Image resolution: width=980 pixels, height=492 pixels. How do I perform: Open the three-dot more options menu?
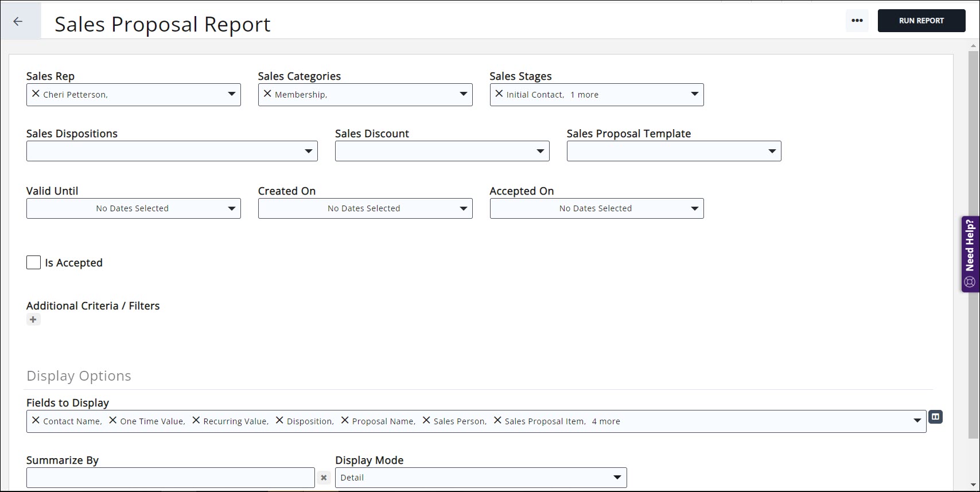(857, 21)
